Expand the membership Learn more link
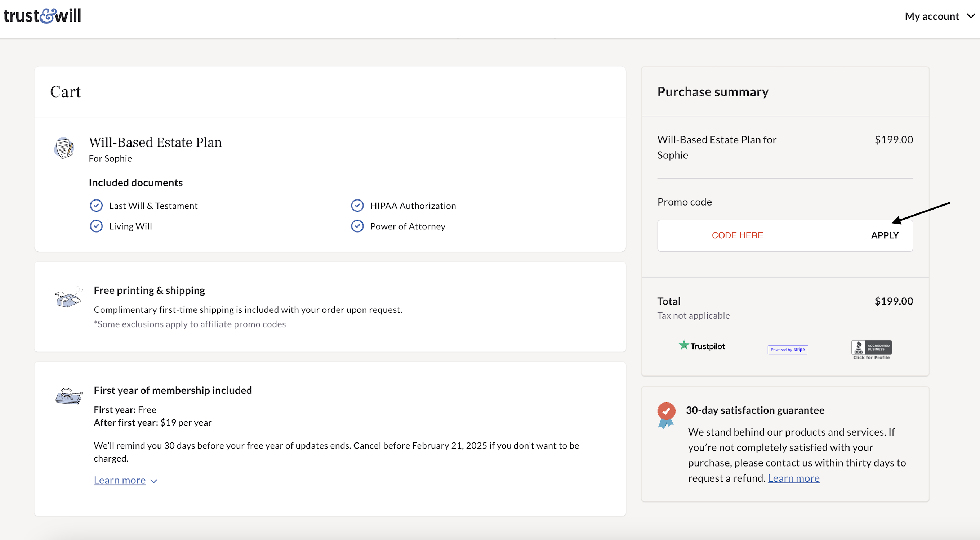This screenshot has height=540, width=980. coord(120,480)
